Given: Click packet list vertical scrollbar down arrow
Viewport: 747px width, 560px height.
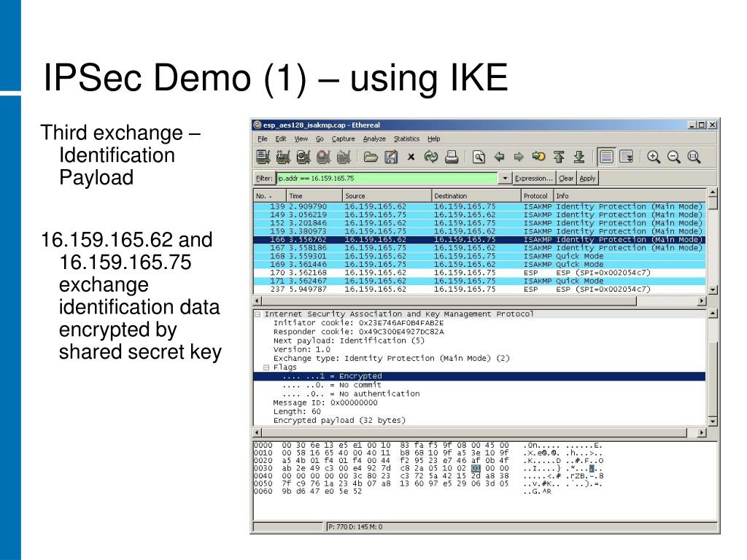Looking at the screenshot, I should click(x=713, y=289).
